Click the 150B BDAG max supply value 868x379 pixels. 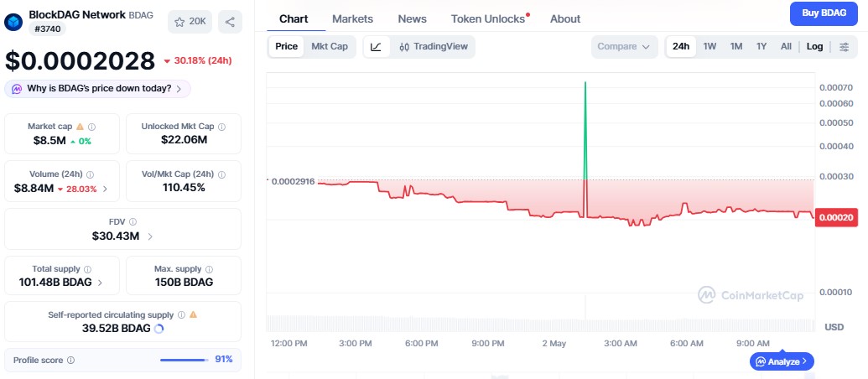(x=184, y=283)
